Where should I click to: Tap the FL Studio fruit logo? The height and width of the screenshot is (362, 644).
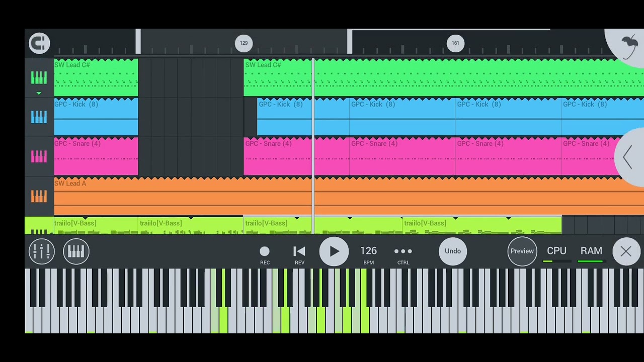(627, 46)
